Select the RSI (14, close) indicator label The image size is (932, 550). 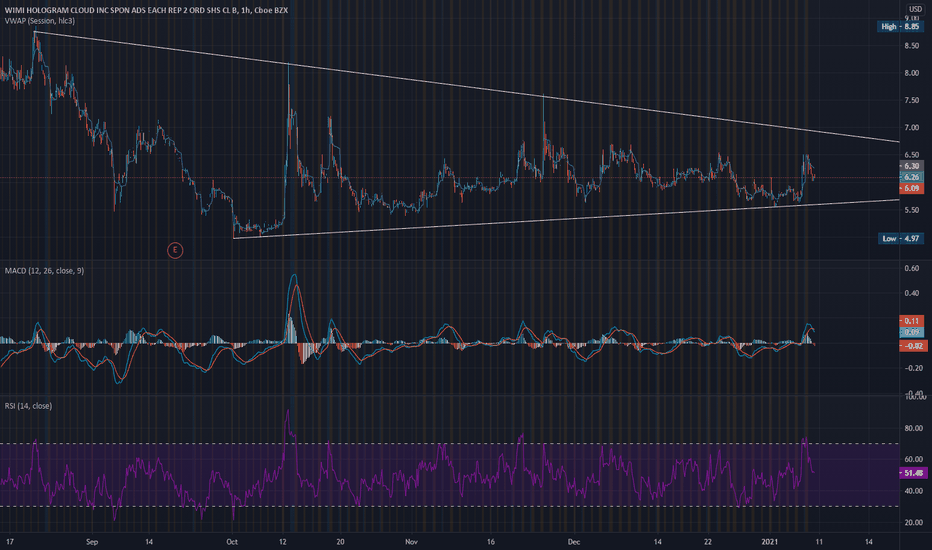point(29,406)
